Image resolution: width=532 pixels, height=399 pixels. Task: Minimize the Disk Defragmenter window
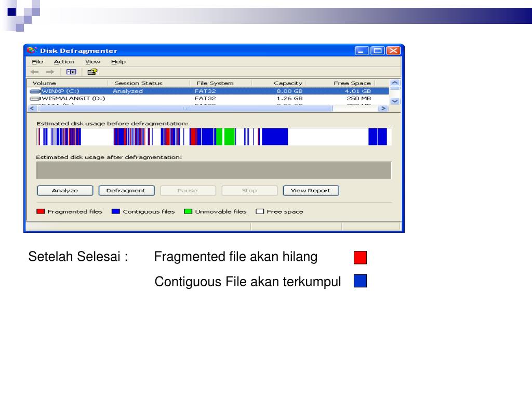[x=362, y=51]
